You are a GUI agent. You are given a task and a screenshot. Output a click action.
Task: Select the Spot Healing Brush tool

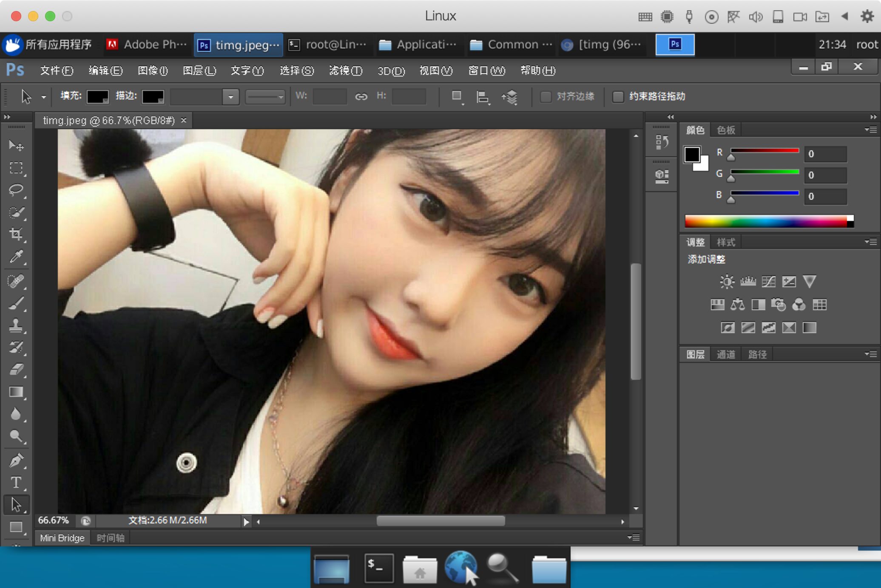coord(16,281)
